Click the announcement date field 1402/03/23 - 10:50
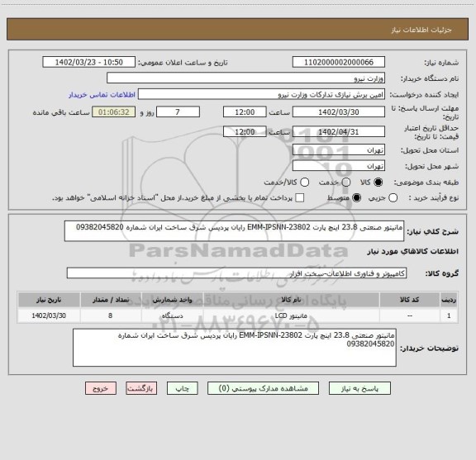476x460 pixels. pyautogui.click(x=89, y=62)
